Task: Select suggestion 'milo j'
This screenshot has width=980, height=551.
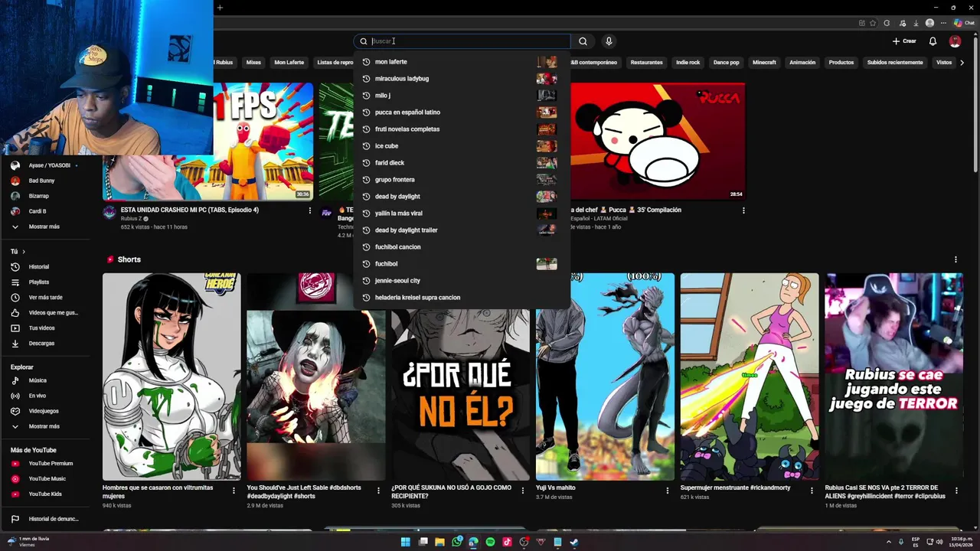Action: [x=462, y=96]
